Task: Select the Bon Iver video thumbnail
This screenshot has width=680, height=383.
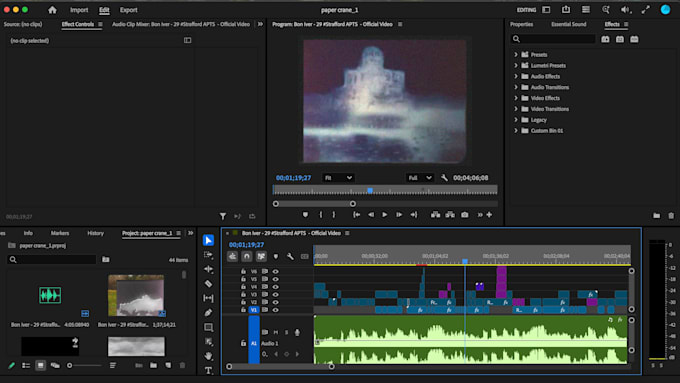Action: click(x=136, y=295)
